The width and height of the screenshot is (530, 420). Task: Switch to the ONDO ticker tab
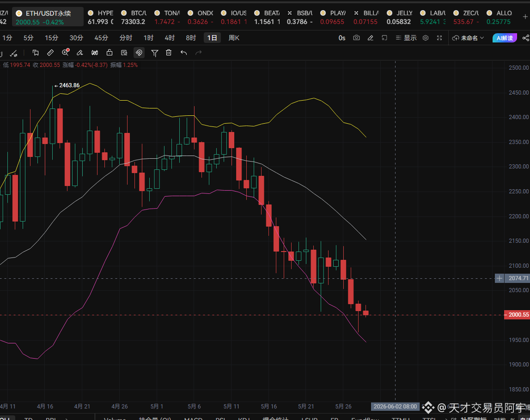point(200,17)
